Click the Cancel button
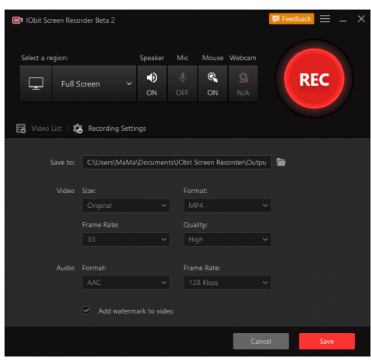The image size is (371, 361). 261,341
